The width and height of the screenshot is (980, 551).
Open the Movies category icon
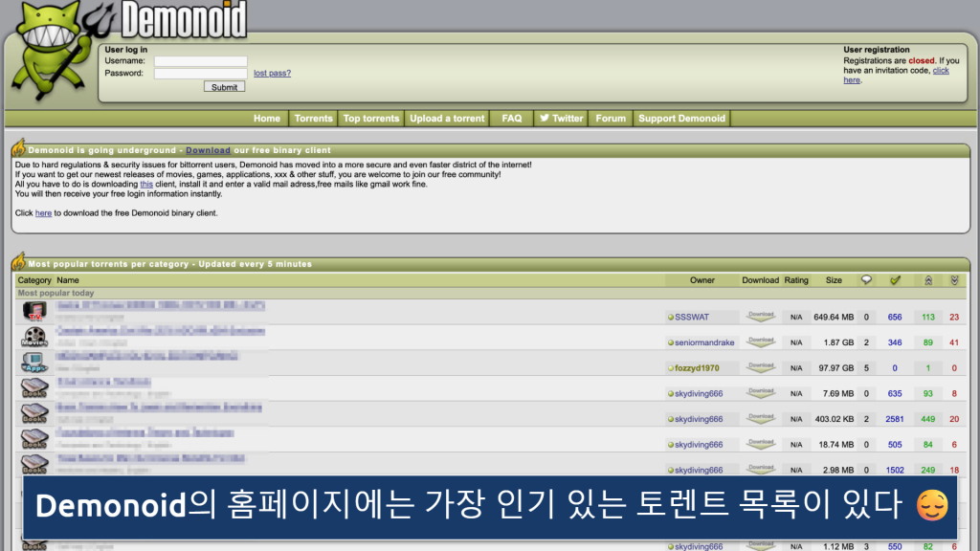pos(34,338)
